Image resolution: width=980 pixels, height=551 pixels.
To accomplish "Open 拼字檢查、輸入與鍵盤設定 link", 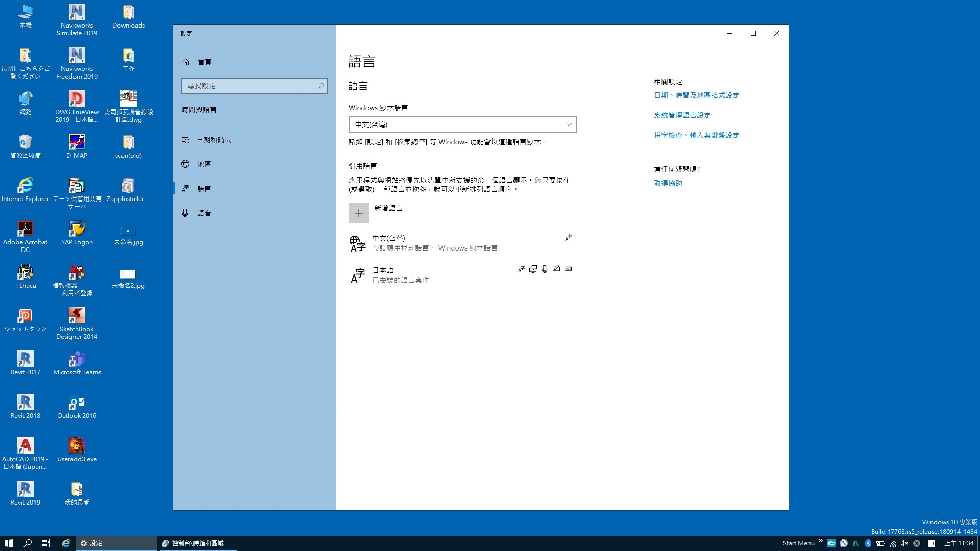I will pyautogui.click(x=696, y=135).
